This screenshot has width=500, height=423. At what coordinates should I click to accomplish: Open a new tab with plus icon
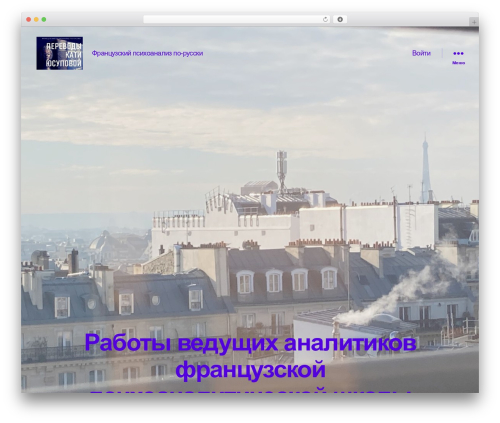[x=474, y=22]
